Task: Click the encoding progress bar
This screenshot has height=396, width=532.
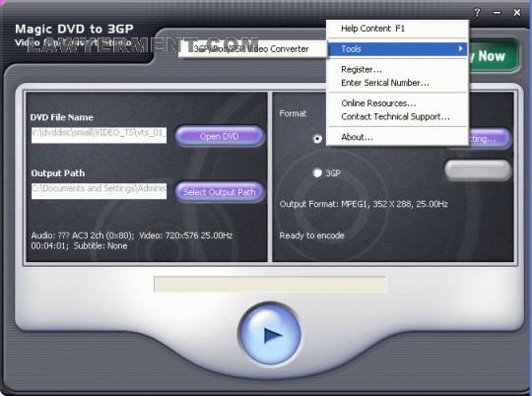Action: click(x=270, y=284)
